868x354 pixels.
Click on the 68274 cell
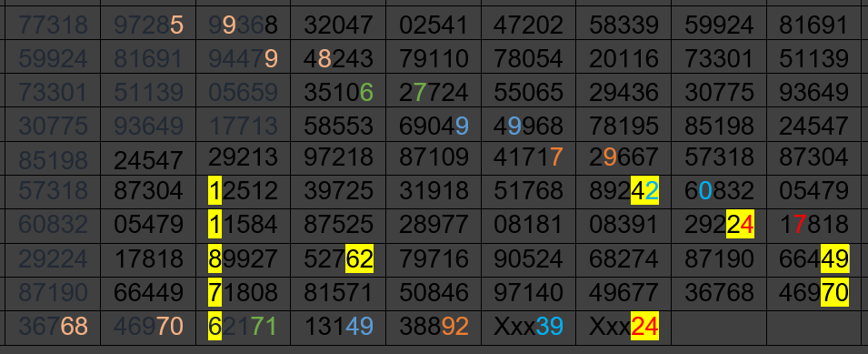[x=624, y=260]
